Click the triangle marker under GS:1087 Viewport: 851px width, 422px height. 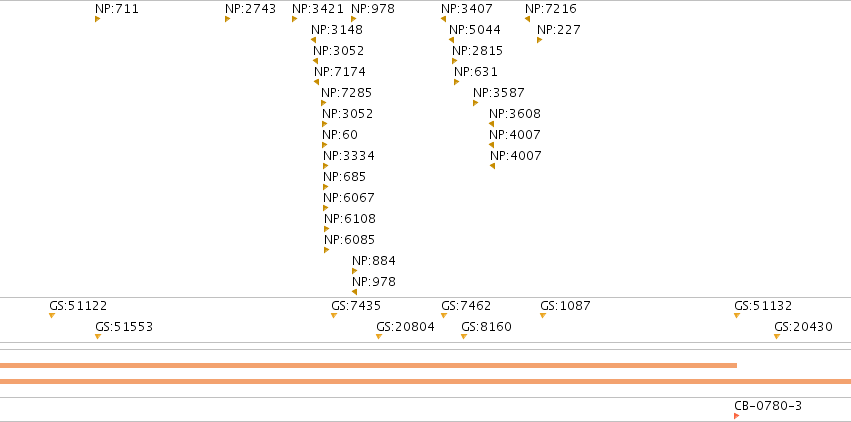click(543, 316)
